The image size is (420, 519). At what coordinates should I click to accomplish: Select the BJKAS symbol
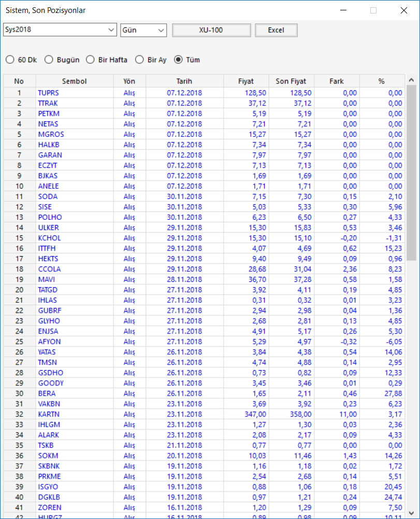[x=48, y=176]
